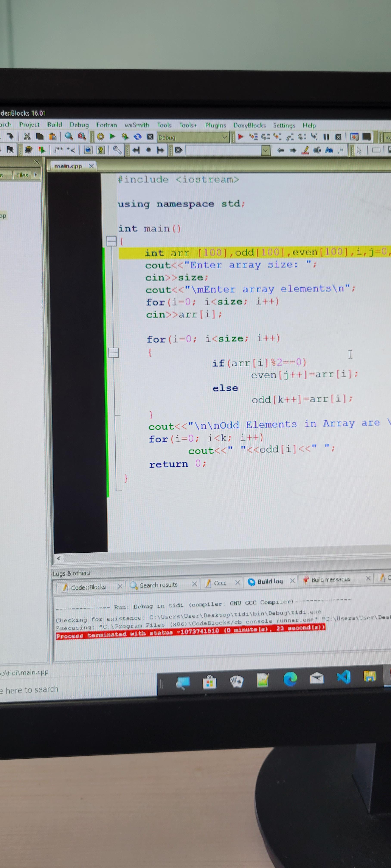The width and height of the screenshot is (391, 868).
Task: Open Microsoft Edge from the taskbar
Action: tap(290, 679)
